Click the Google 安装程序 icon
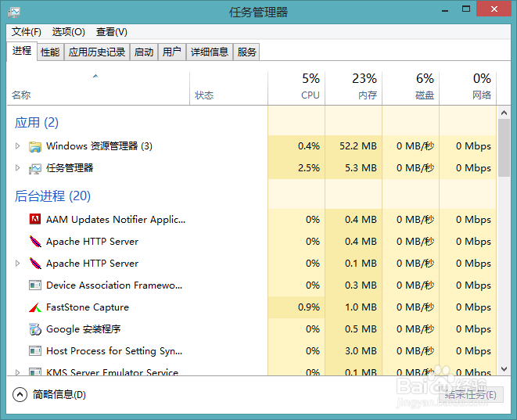The width and height of the screenshot is (517, 420). [x=35, y=329]
